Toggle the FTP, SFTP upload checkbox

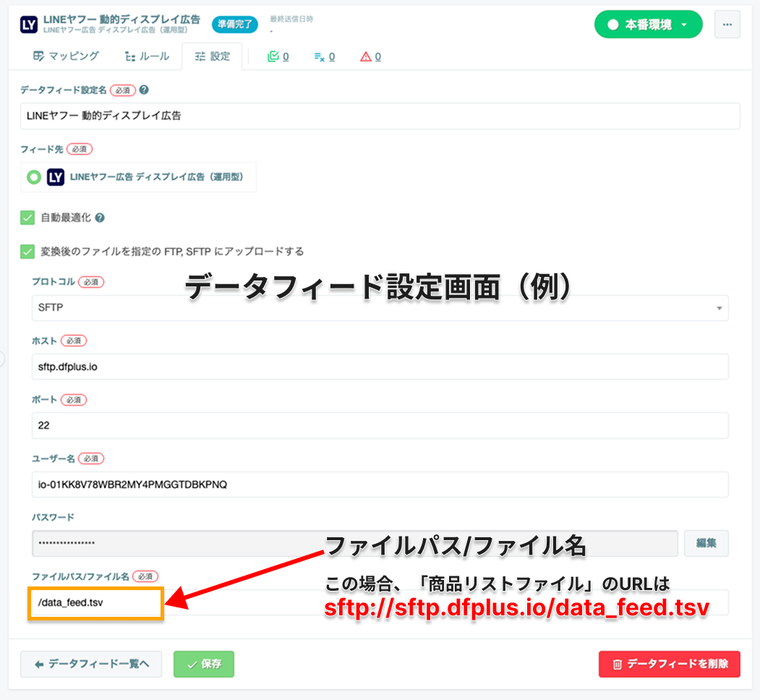click(x=27, y=252)
